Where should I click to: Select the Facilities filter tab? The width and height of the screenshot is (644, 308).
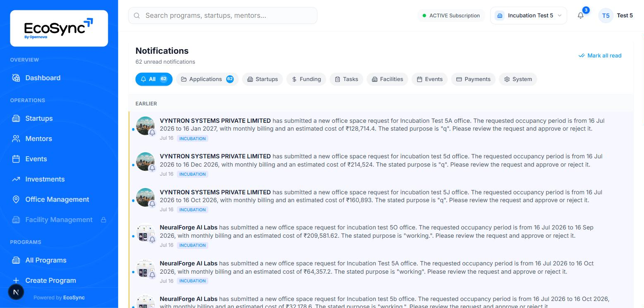387,79
